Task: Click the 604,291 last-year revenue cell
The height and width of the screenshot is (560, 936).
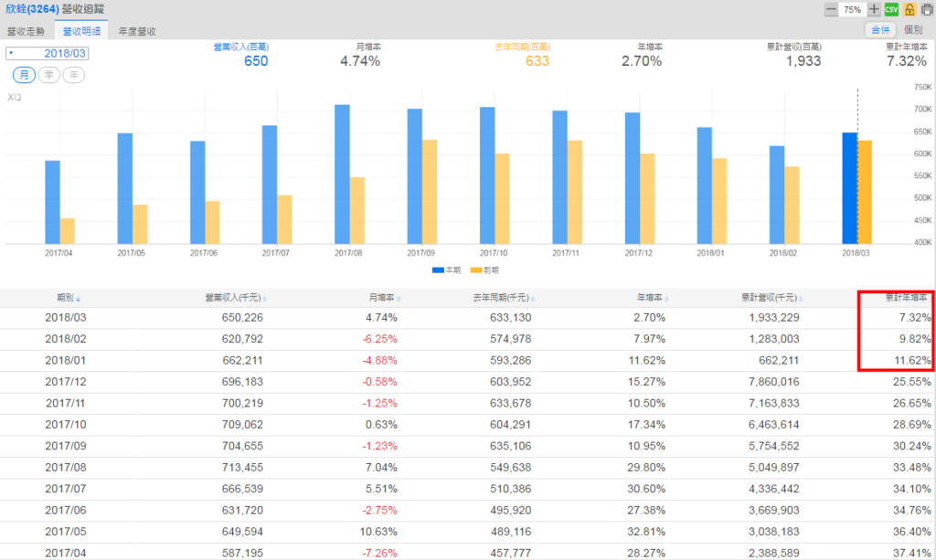Action: click(510, 425)
